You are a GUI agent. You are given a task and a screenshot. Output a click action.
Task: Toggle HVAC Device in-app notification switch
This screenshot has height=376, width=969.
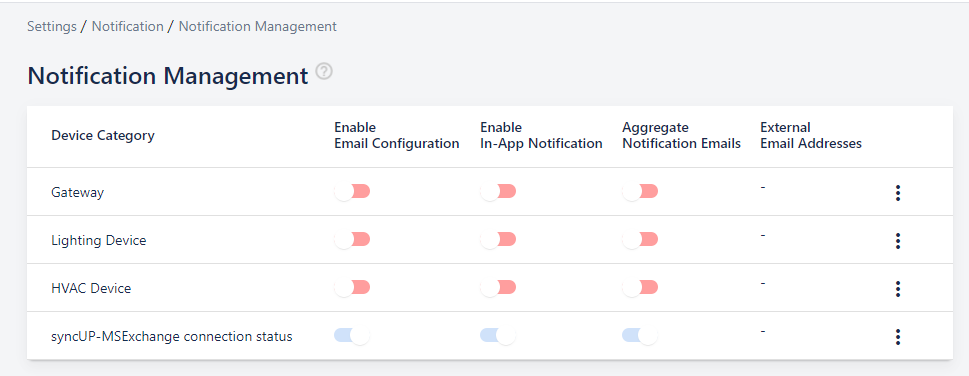[498, 288]
